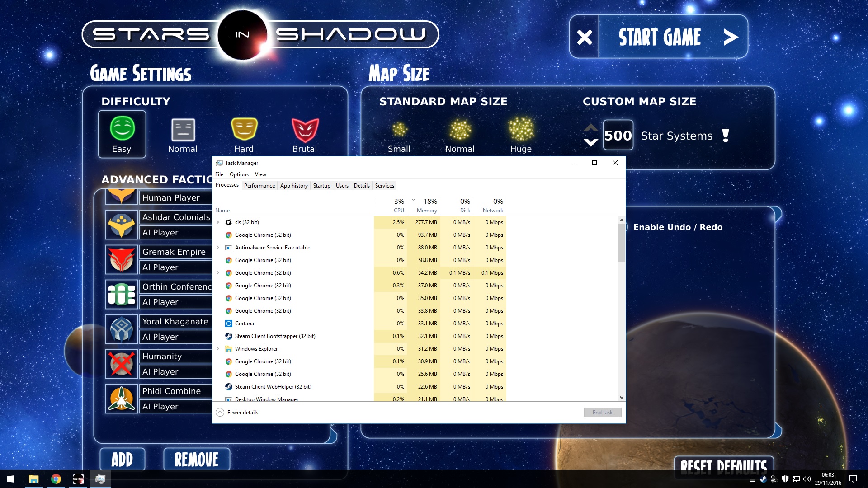Click the Task Manager taskbar icon
This screenshot has width=868, height=488.
pyautogui.click(x=100, y=479)
